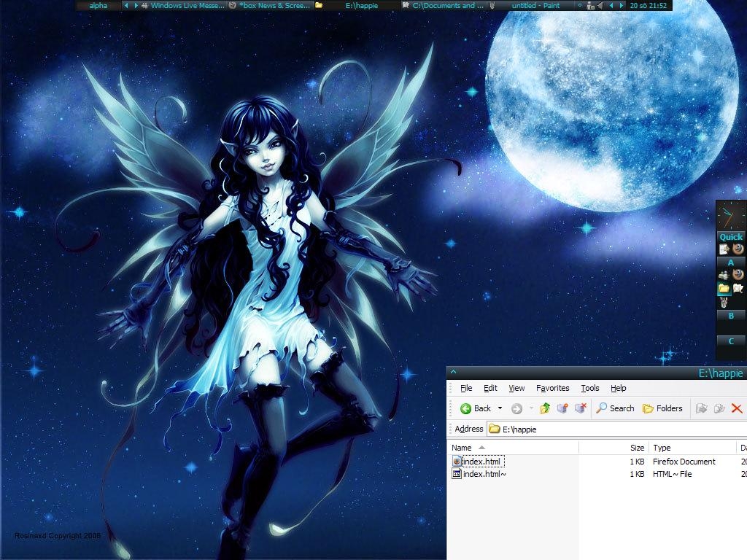Click the Firefox icon in group A

pyautogui.click(x=738, y=274)
